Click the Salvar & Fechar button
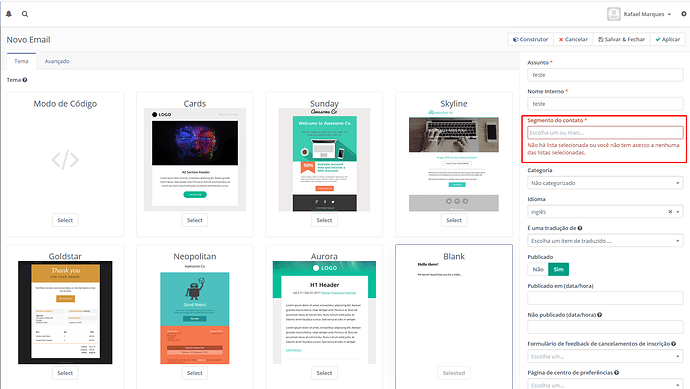 pyautogui.click(x=621, y=39)
